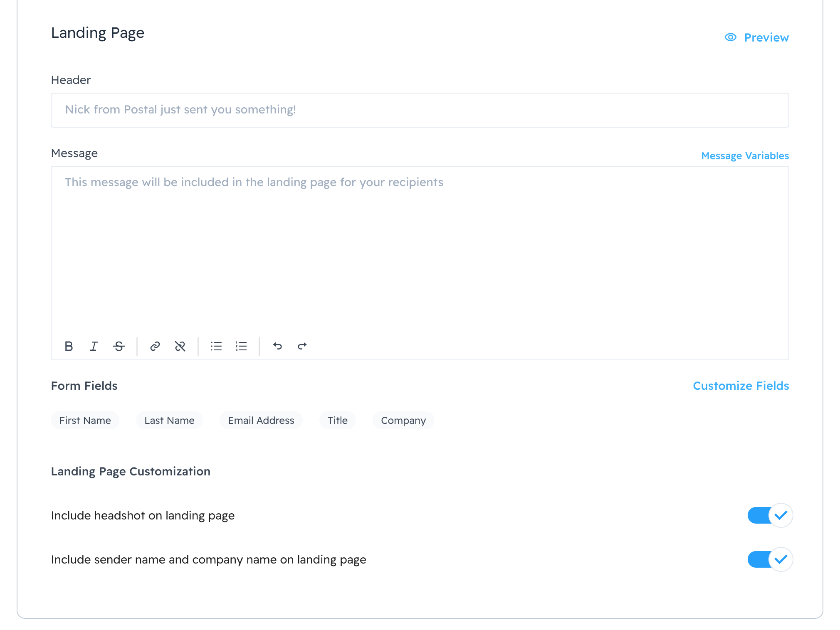Screen dimensions: 840x630
Task: Click into the Message text area
Action: (x=420, y=249)
